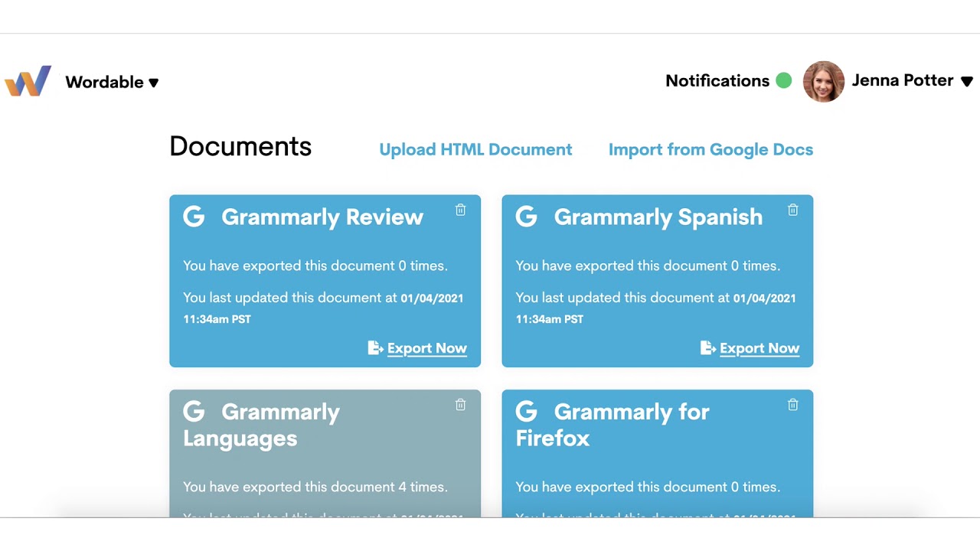The width and height of the screenshot is (980, 551).
Task: Click the Documents heading
Action: [x=240, y=146]
